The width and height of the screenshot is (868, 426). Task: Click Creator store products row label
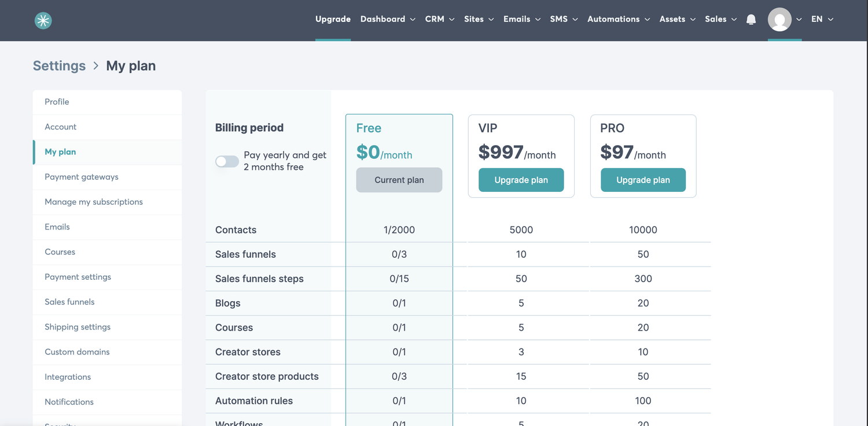click(x=267, y=376)
